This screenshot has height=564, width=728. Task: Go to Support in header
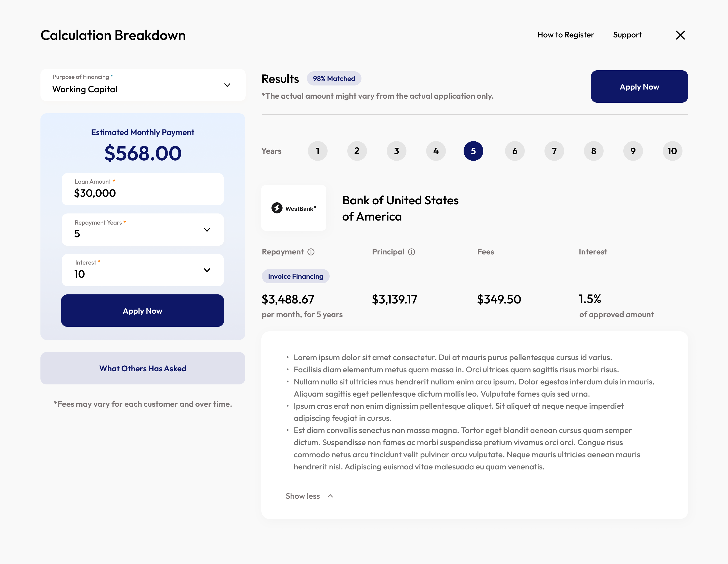click(x=627, y=35)
